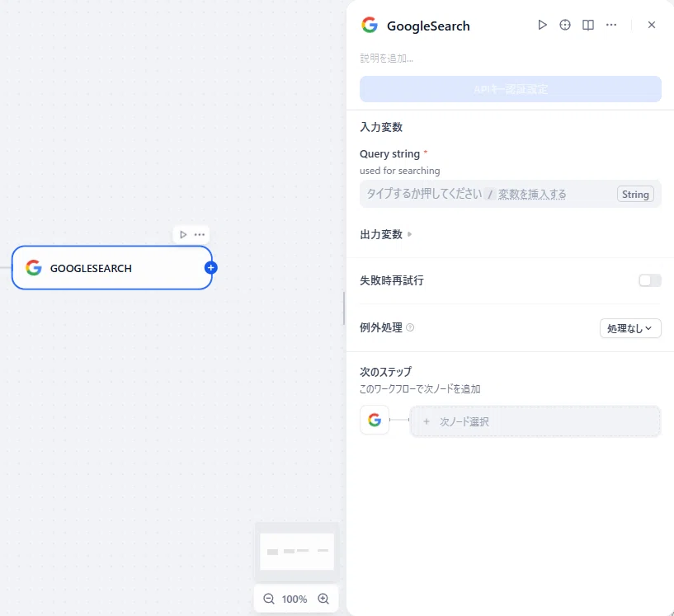Enable the retry-on-failure toggle

point(649,280)
